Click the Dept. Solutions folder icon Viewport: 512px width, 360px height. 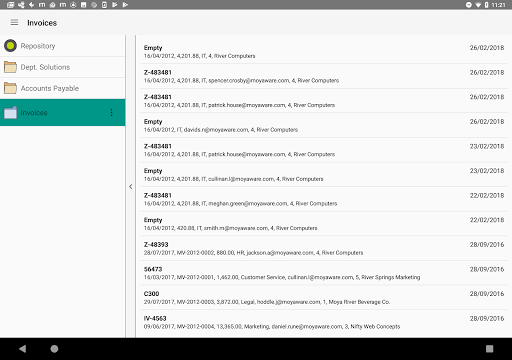[x=10, y=67]
